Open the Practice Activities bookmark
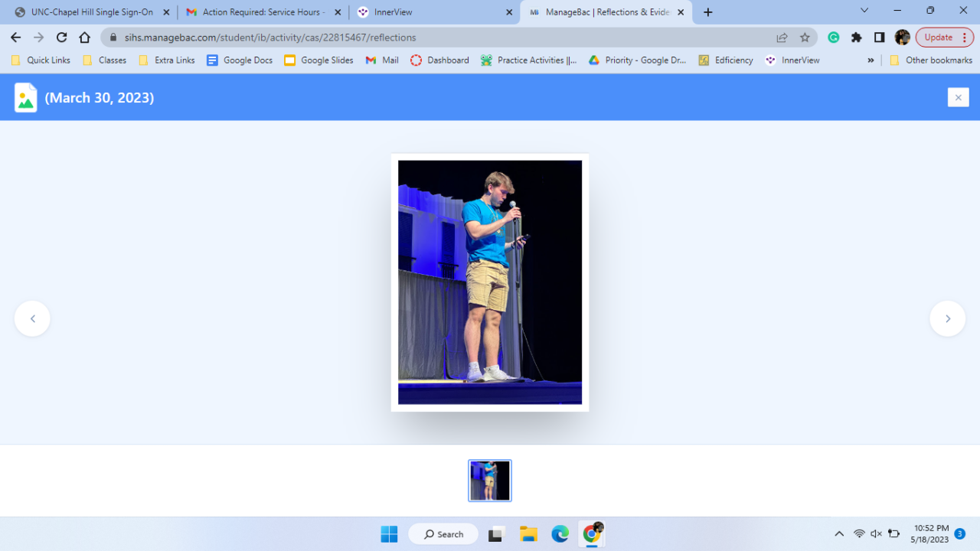 point(529,60)
